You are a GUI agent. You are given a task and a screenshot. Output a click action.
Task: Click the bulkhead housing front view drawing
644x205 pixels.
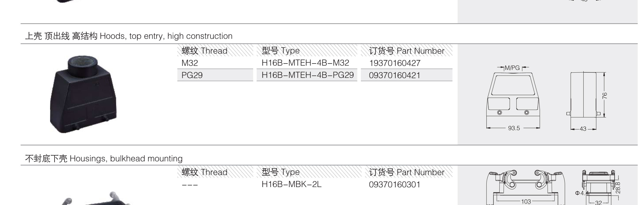point(526,187)
